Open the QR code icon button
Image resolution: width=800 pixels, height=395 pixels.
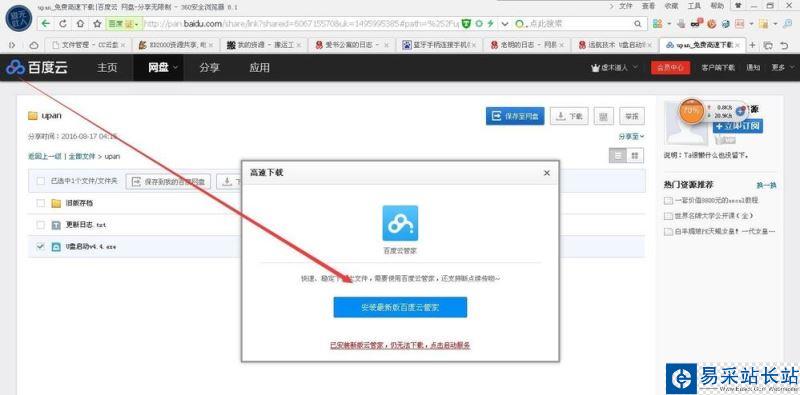603,116
